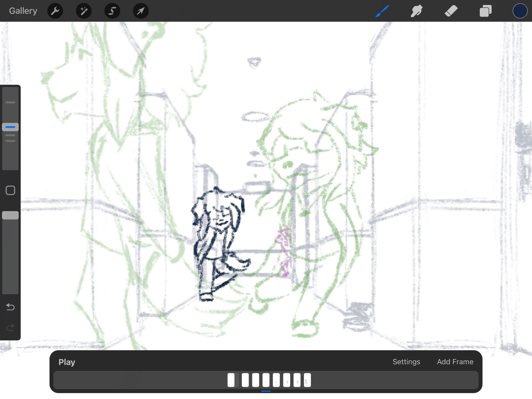Select the Brush tool
Image resolution: width=532 pixels, height=399 pixels.
click(382, 11)
